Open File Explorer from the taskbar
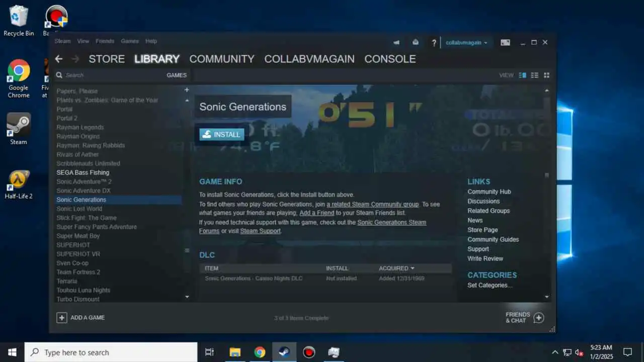The image size is (644, 362). tap(235, 352)
